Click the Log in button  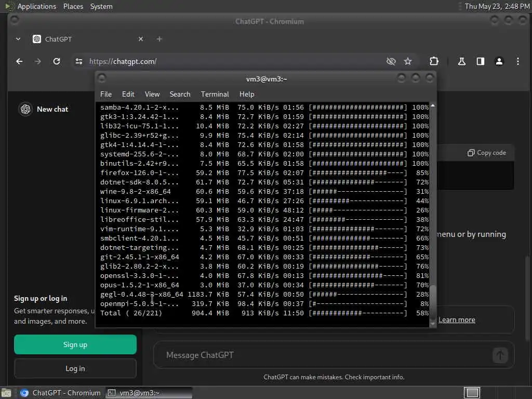(x=75, y=368)
